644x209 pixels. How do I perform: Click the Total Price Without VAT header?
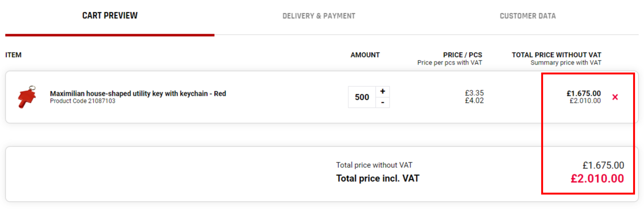click(557, 55)
